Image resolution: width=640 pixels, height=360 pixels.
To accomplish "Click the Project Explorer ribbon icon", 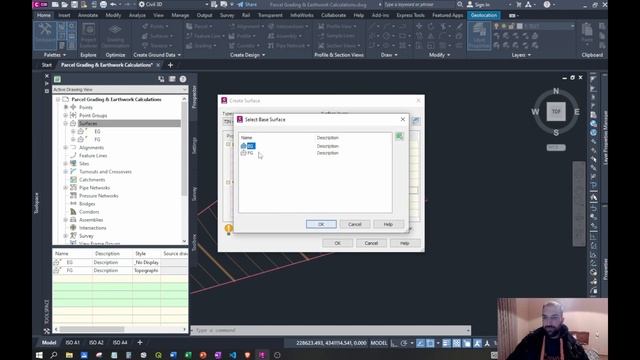I will 88,35.
